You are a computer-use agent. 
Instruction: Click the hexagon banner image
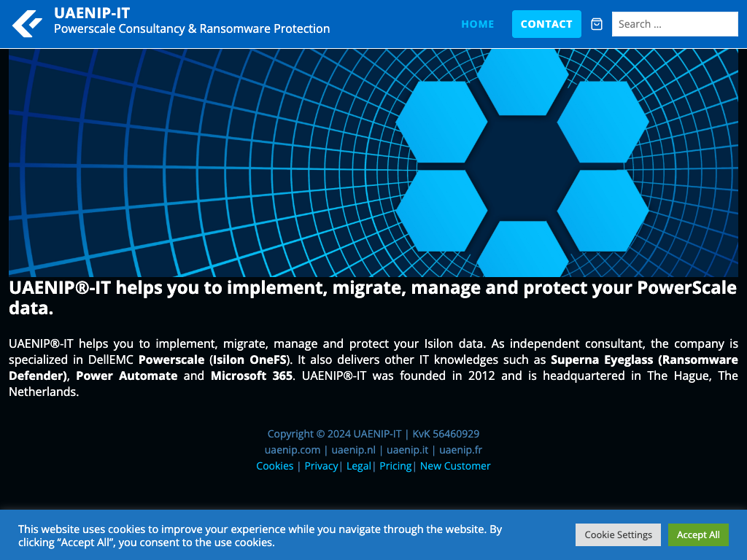click(373, 163)
